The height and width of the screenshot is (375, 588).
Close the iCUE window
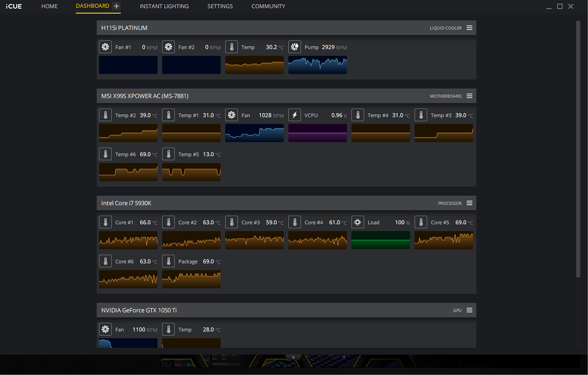(x=571, y=6)
